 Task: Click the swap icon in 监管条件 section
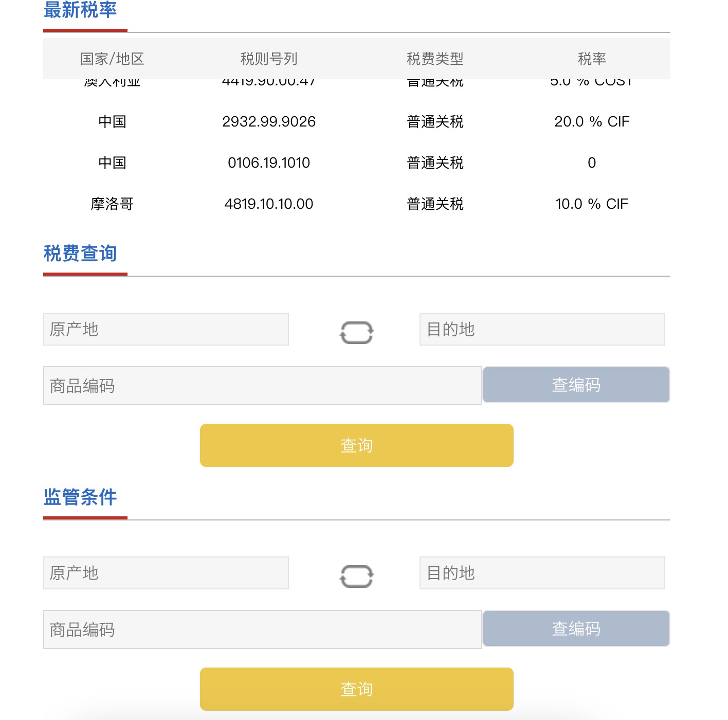coord(357,575)
